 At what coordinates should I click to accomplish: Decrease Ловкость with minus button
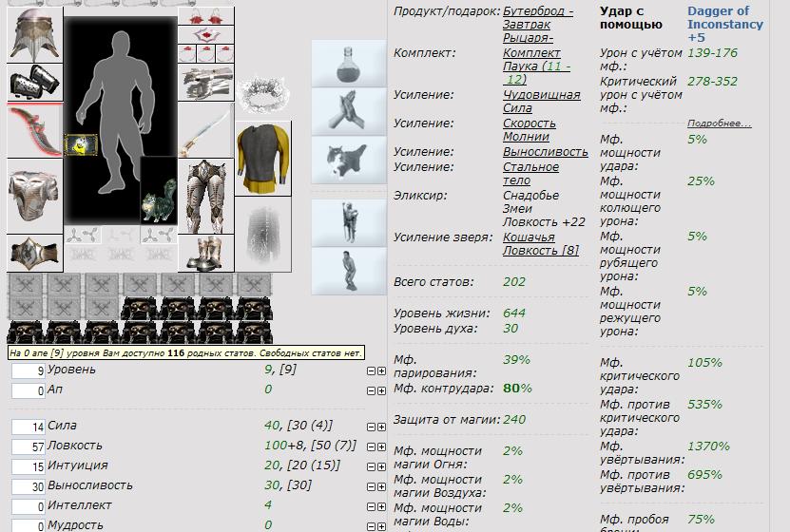click(371, 446)
